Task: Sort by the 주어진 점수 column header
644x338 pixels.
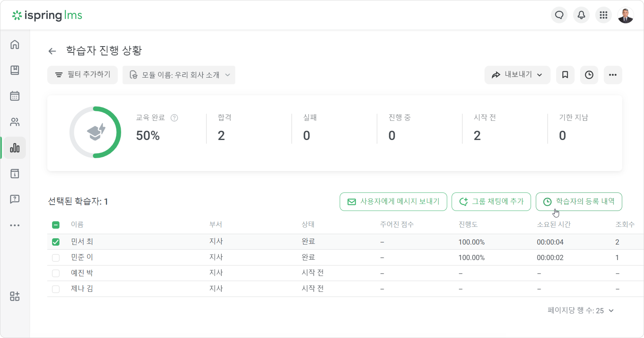Action: [x=397, y=225]
